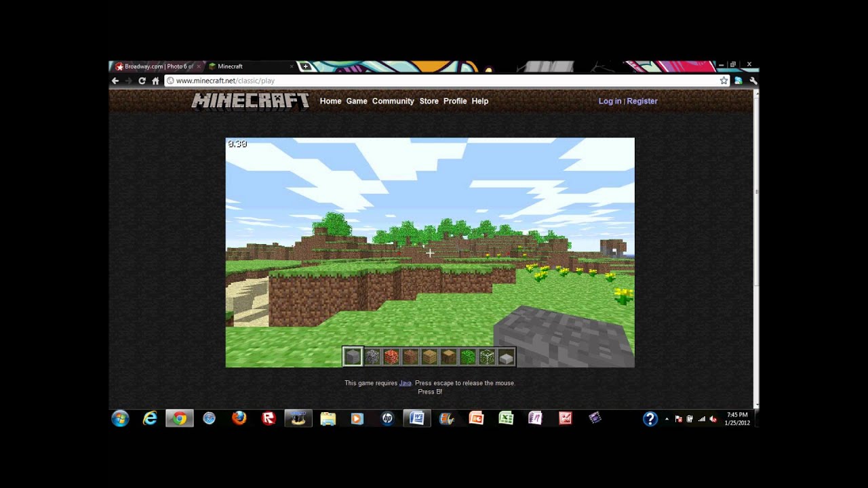
Task: Close the Broadway.com tab
Action: coord(198,66)
